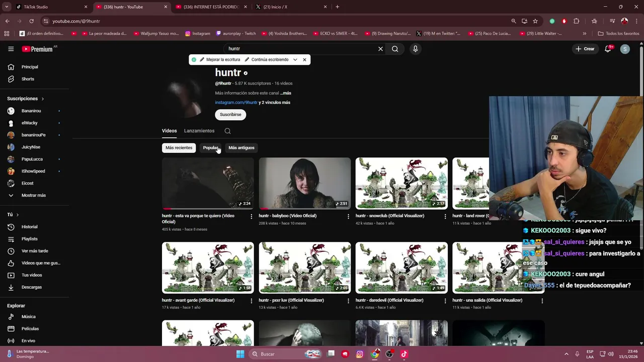Viewport: 644px width, 362px height.
Task: Expand the Suscripciones section arrow
Action: (43, 99)
